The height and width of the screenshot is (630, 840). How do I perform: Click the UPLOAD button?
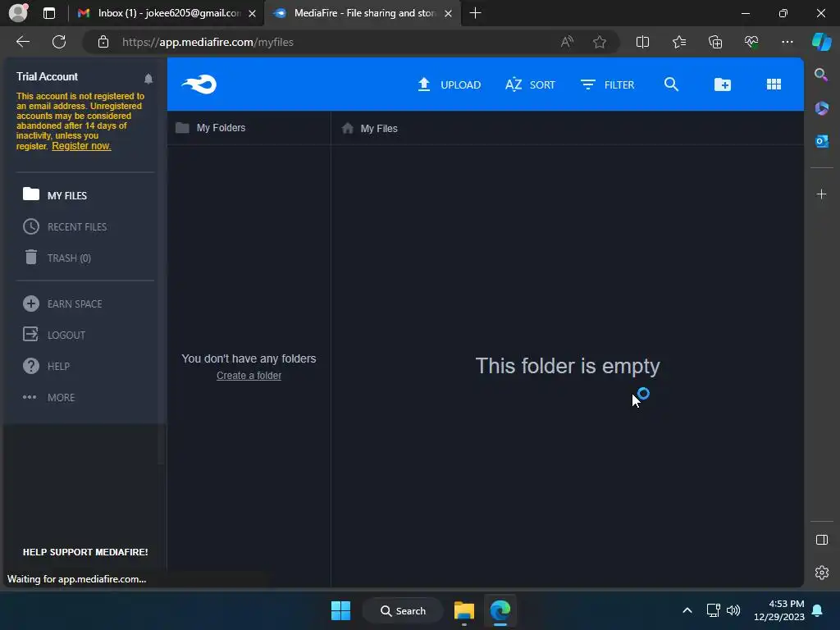(x=449, y=84)
